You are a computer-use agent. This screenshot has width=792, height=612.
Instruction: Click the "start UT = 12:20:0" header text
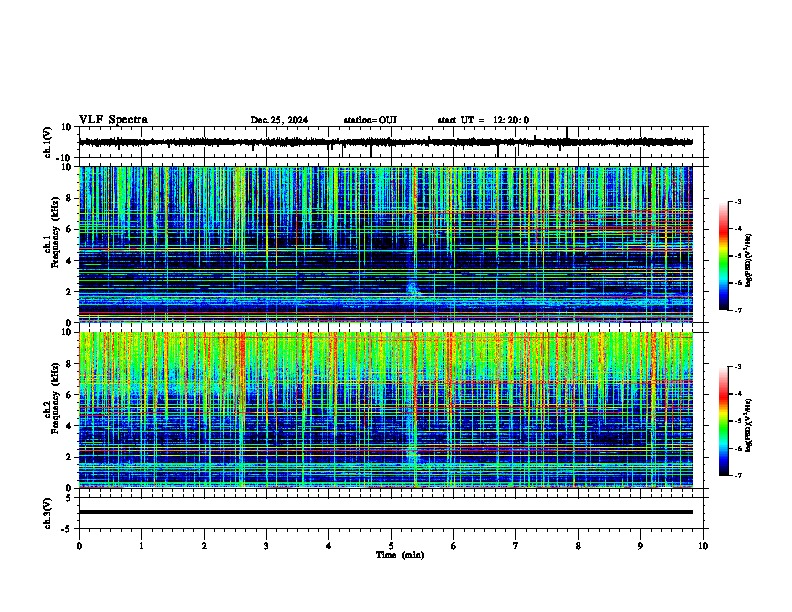483,120
